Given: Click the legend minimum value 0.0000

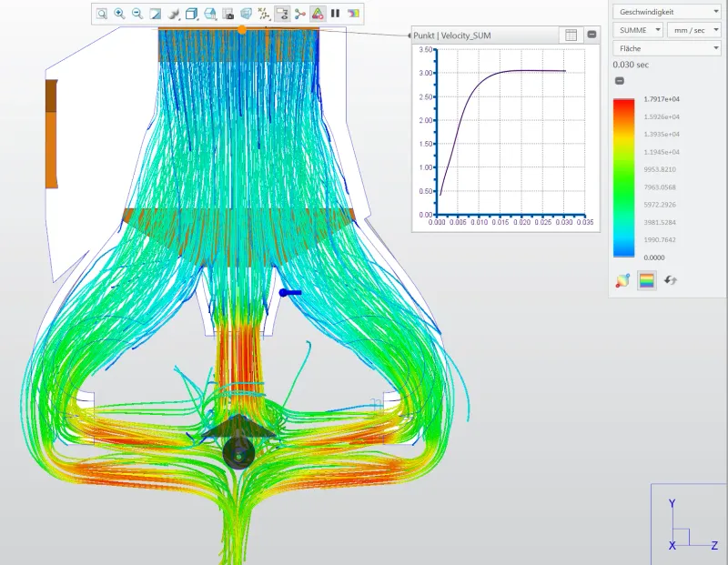Looking at the screenshot, I should click(654, 257).
